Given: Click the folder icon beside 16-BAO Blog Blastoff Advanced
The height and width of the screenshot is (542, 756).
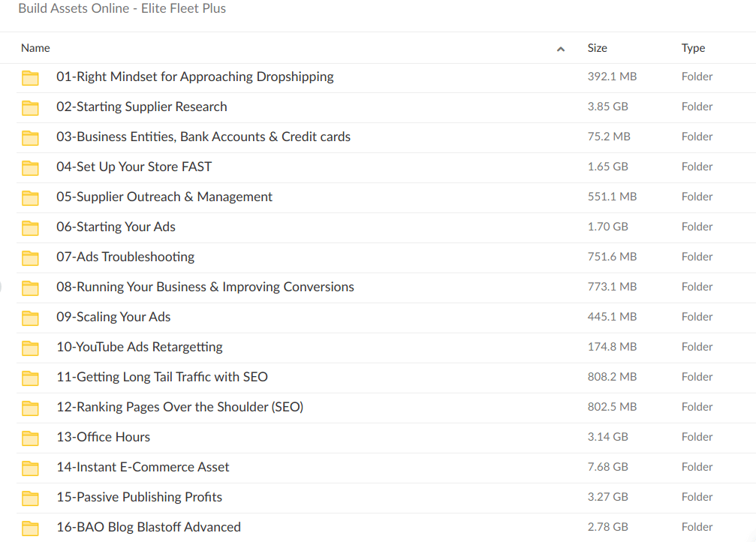Looking at the screenshot, I should (30, 528).
